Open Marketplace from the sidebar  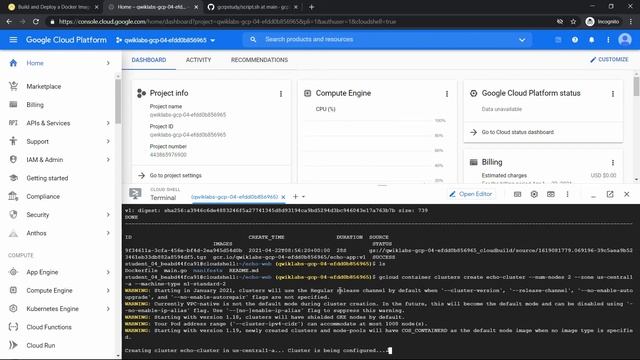click(44, 86)
